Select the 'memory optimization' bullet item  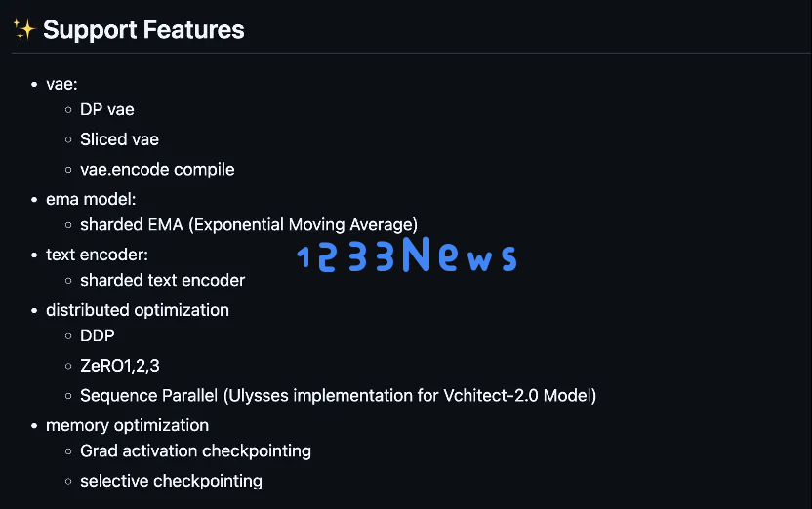pyautogui.click(x=128, y=426)
